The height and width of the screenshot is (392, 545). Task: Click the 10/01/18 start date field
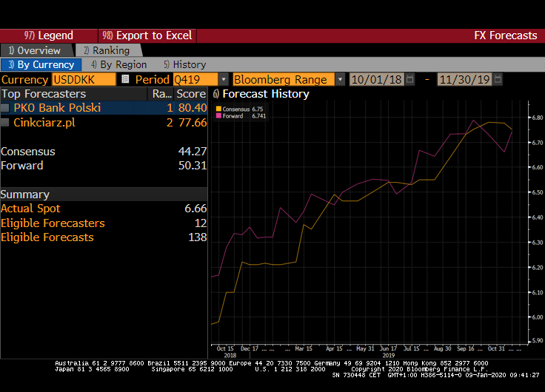(376, 79)
